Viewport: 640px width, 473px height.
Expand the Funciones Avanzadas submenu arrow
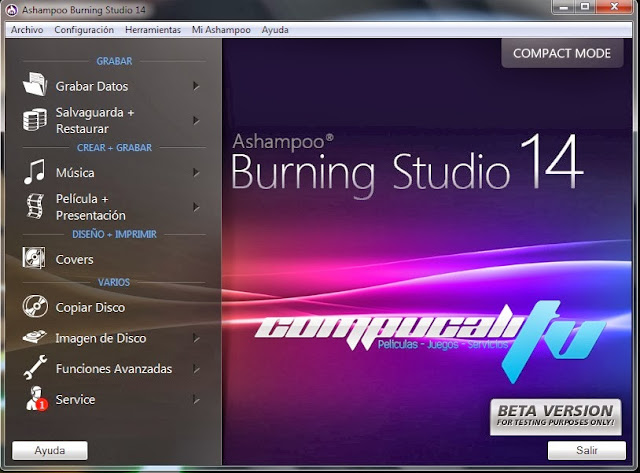pyautogui.click(x=196, y=369)
